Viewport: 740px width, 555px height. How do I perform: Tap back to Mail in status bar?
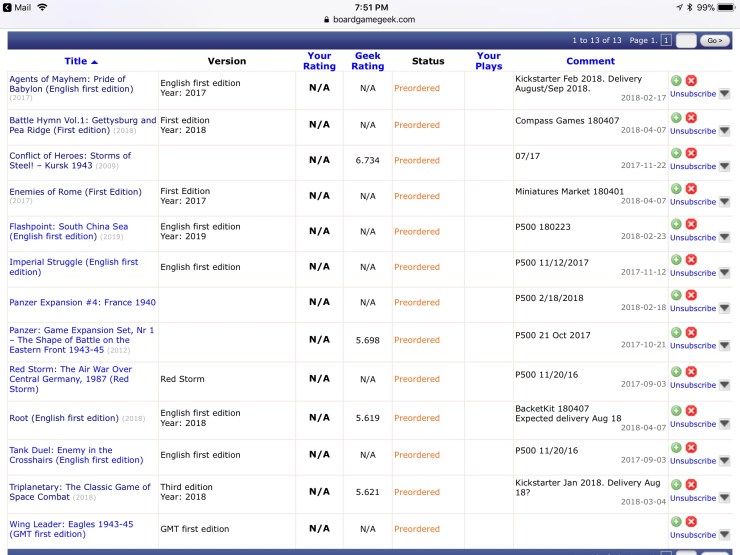[17, 7]
